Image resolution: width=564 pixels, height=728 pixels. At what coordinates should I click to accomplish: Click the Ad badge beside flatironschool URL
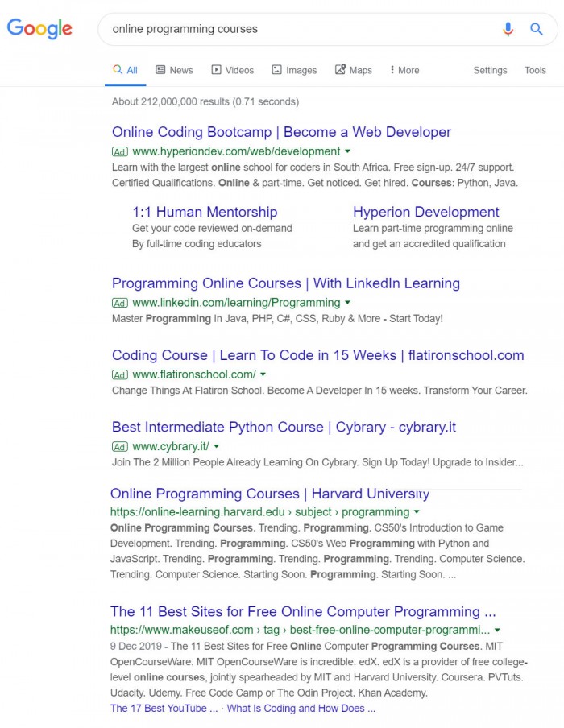[120, 374]
